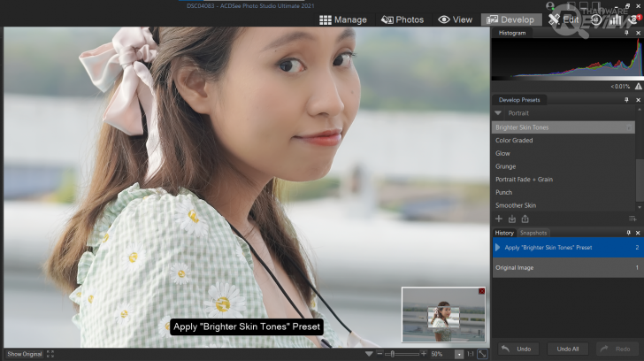This screenshot has width=644, height=361.
Task: Click the zoom slider handle
Action: (393, 354)
